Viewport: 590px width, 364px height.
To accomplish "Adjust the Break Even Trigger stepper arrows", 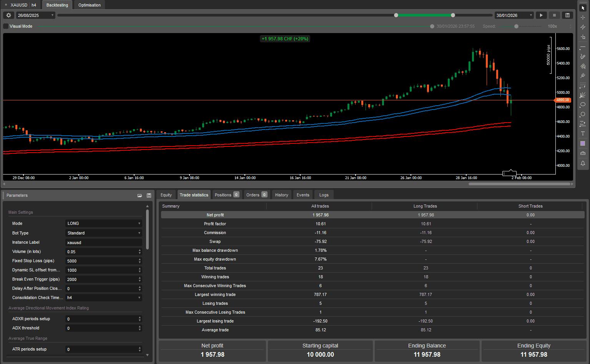I will tap(140, 279).
